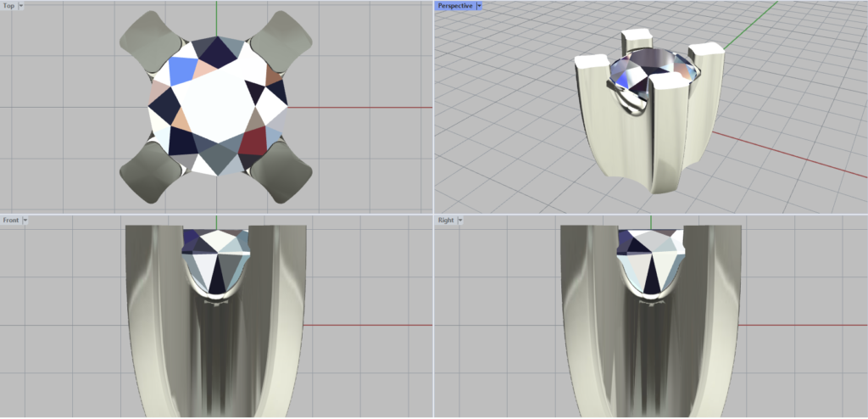
Task: Select the lower-right prong in Top view
Action: coord(283,172)
